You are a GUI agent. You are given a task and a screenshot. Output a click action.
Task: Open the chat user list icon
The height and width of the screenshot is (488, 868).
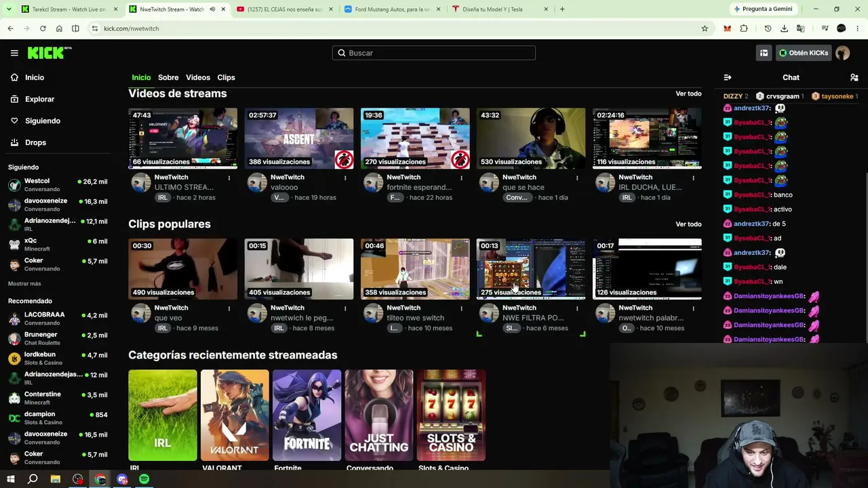(x=854, y=77)
